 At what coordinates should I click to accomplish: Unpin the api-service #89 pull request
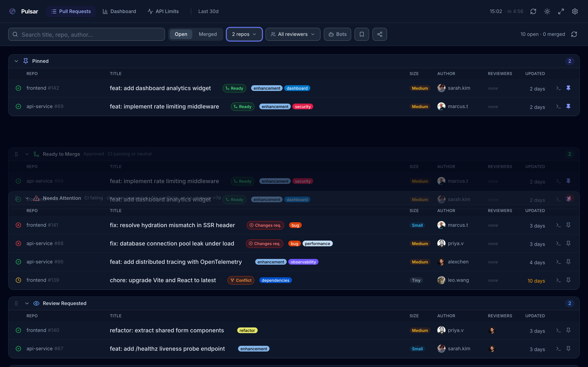point(569,106)
